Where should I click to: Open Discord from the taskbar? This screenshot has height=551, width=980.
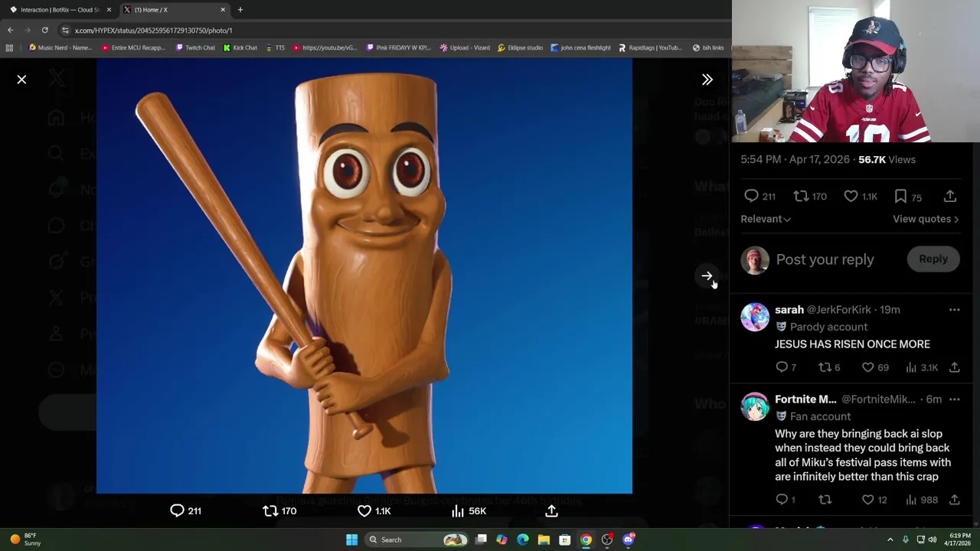629,540
